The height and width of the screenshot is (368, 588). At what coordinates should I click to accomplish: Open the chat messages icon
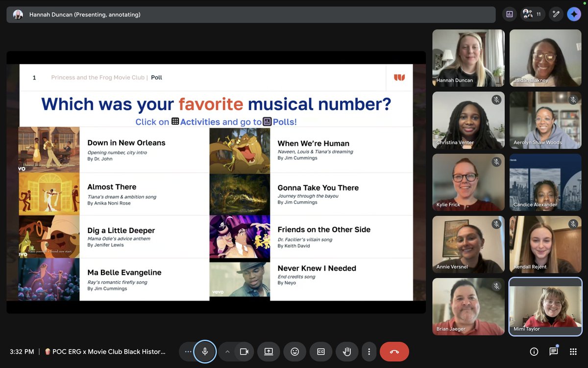554,351
